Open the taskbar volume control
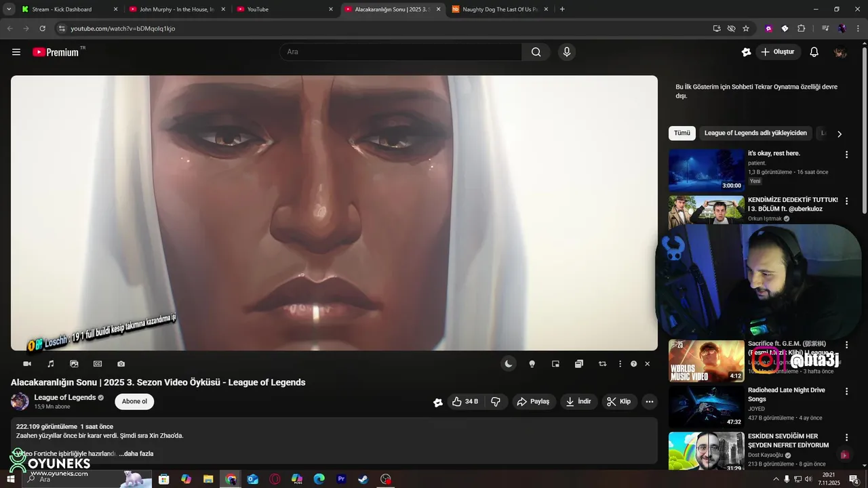The height and width of the screenshot is (488, 868). click(808, 479)
